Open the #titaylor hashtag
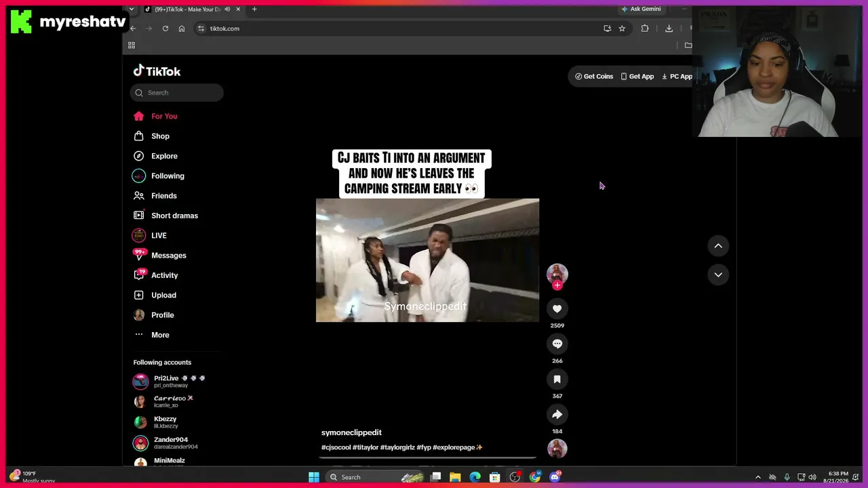 point(366,447)
